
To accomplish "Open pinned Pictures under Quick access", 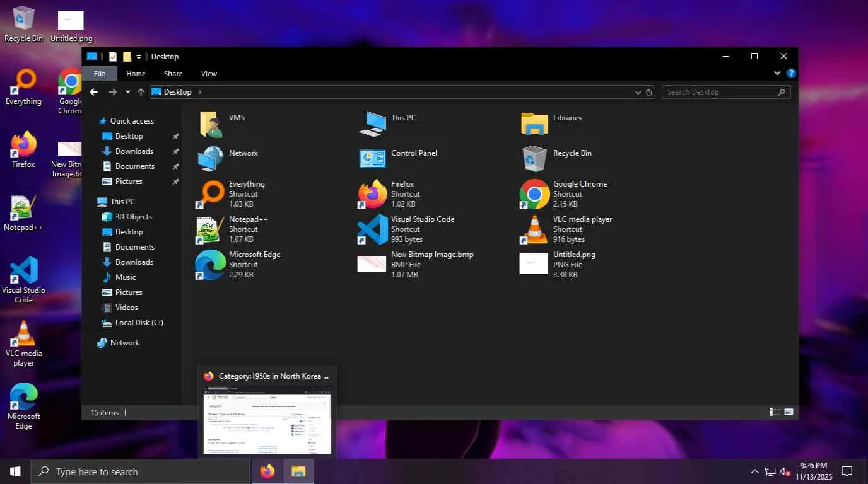I will pos(129,181).
